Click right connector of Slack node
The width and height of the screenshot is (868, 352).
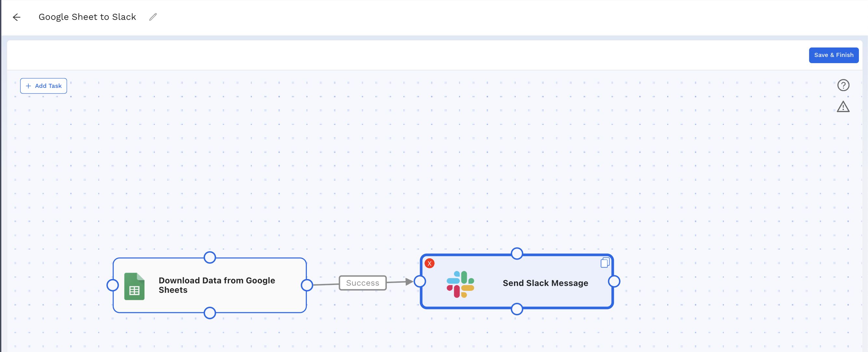(614, 281)
